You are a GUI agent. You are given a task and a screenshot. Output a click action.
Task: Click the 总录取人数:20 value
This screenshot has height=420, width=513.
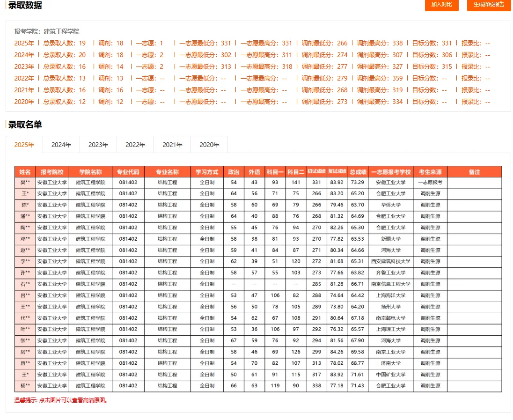coord(65,55)
